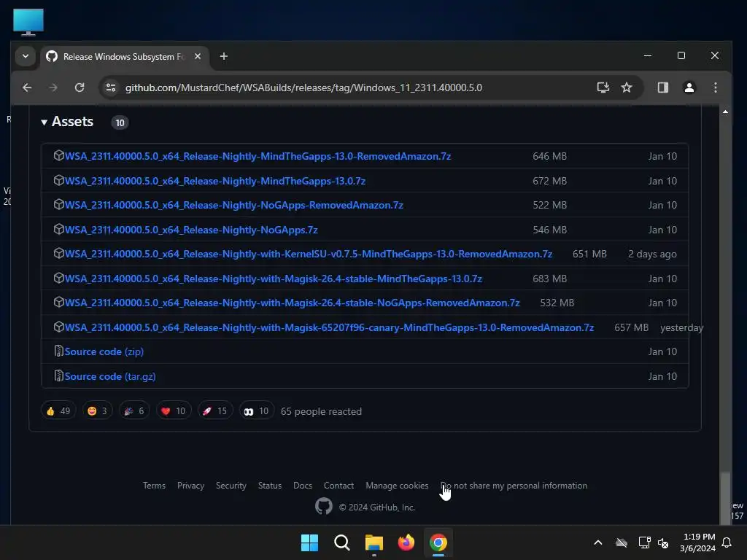Image resolution: width=747 pixels, height=560 pixels.
Task: Open the Status footer link
Action: [x=270, y=486]
